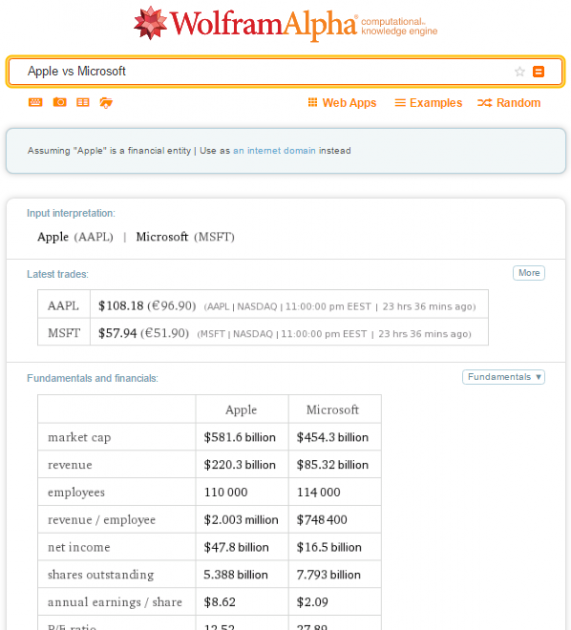Click the WolframAlpha logo

285,24
